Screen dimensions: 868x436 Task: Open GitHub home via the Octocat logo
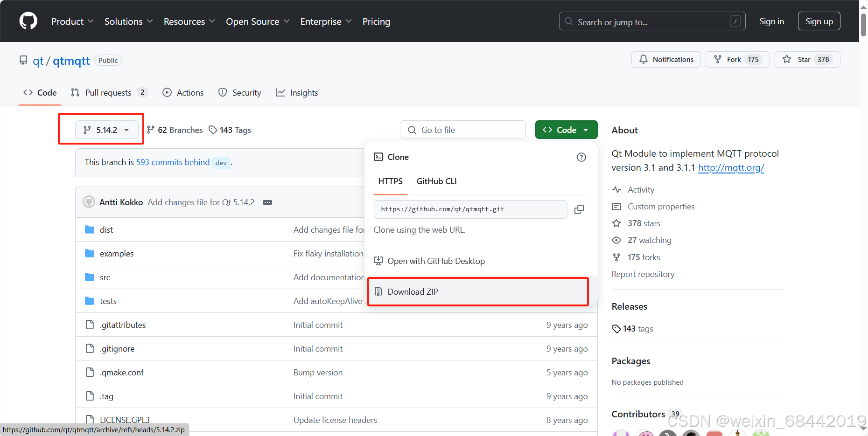point(28,21)
